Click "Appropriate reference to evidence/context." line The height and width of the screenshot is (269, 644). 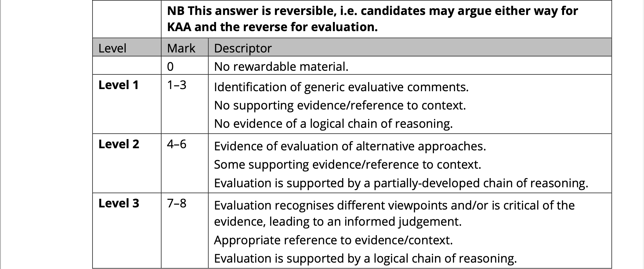[333, 240]
